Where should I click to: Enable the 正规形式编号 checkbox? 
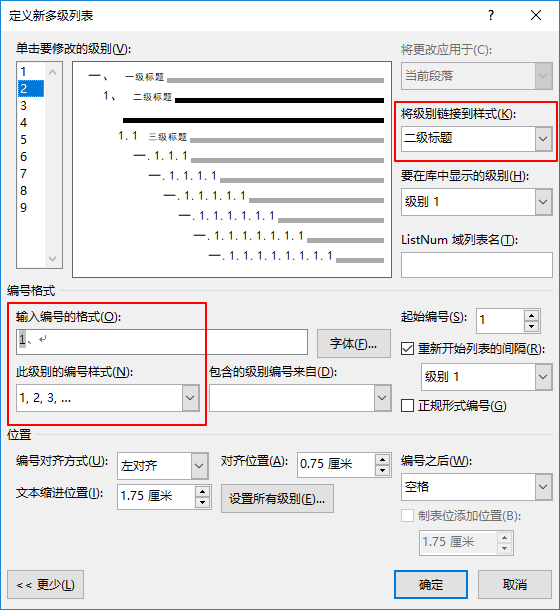(x=407, y=406)
